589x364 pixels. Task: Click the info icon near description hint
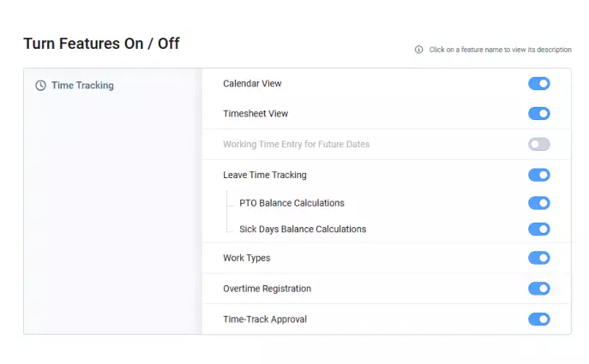[x=419, y=50]
